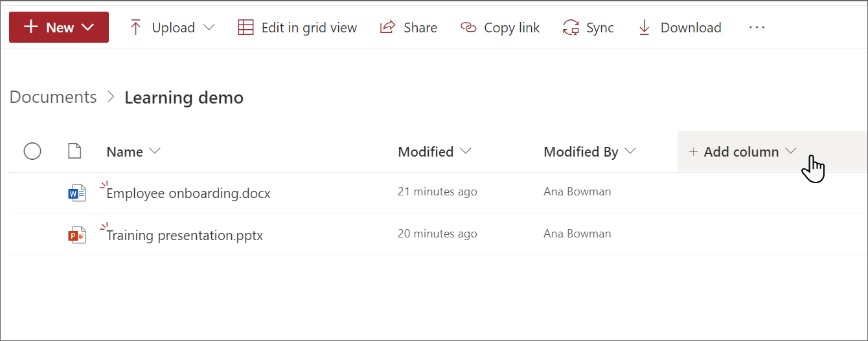This screenshot has width=868, height=341.
Task: Click the Sync icon
Action: (571, 27)
